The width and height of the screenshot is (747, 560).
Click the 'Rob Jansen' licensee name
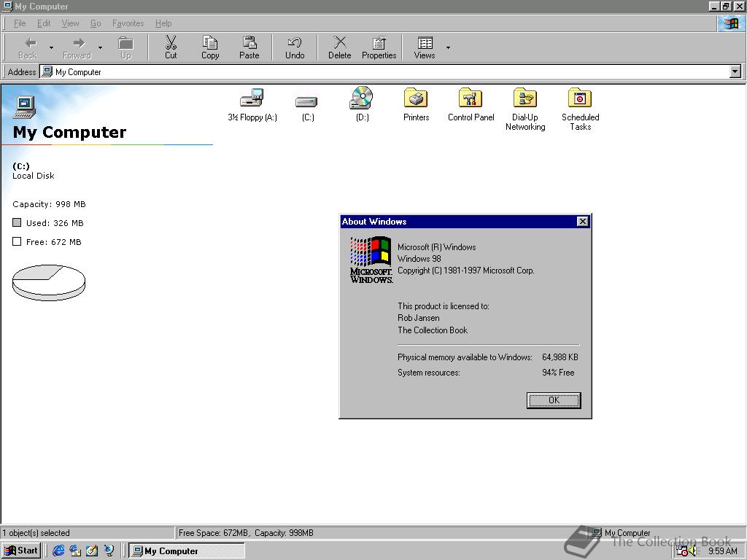[418, 318]
